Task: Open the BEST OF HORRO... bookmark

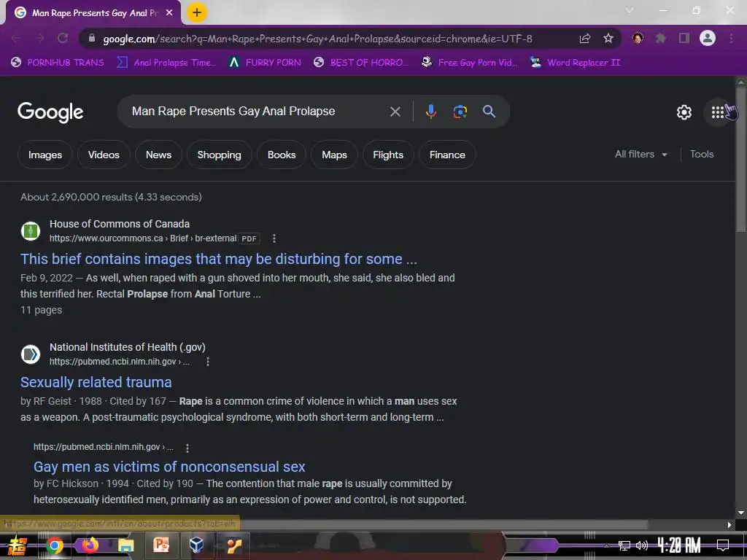Action: click(361, 63)
